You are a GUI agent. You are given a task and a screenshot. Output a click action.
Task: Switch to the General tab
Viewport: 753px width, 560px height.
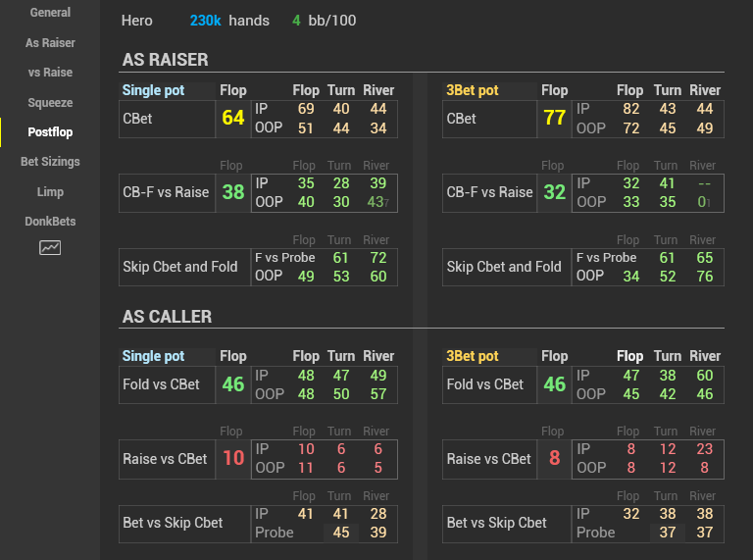click(x=50, y=13)
